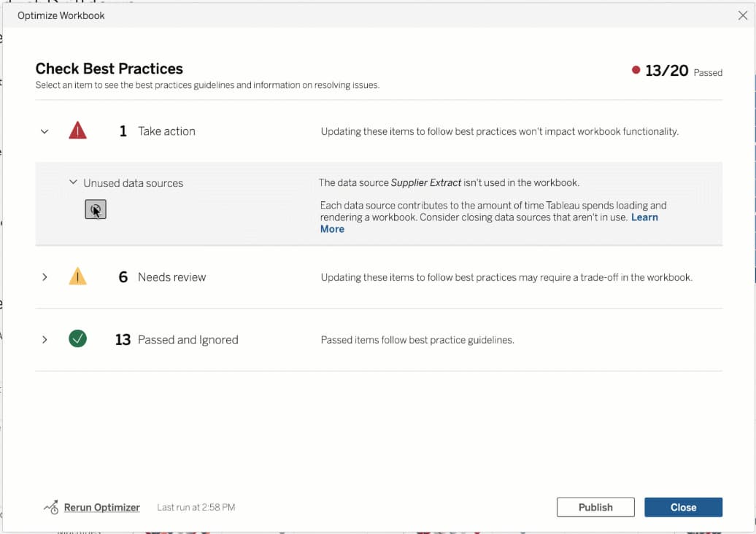
Task: Click the 13/20 Passed counter
Action: (666, 71)
